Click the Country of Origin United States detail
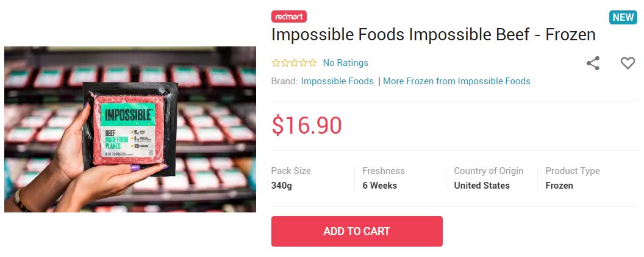This screenshot has height=257, width=644. tap(488, 178)
